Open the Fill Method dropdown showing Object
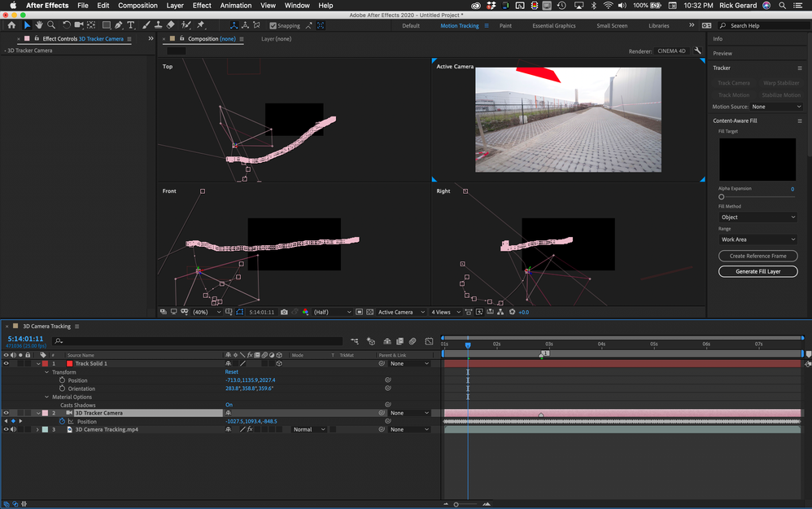Image resolution: width=812 pixels, height=509 pixels. (x=757, y=217)
